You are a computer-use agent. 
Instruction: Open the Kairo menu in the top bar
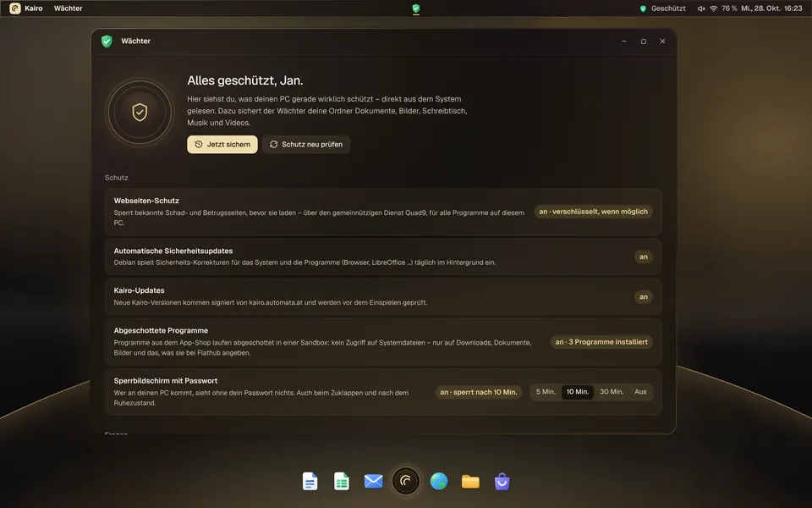pyautogui.click(x=26, y=8)
